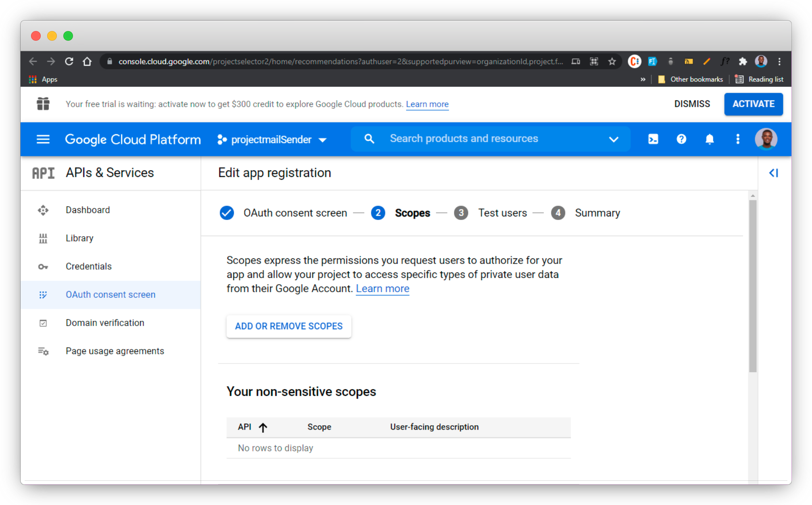Open Credentials in the sidebar
The height and width of the screenshot is (505, 812).
click(110, 266)
